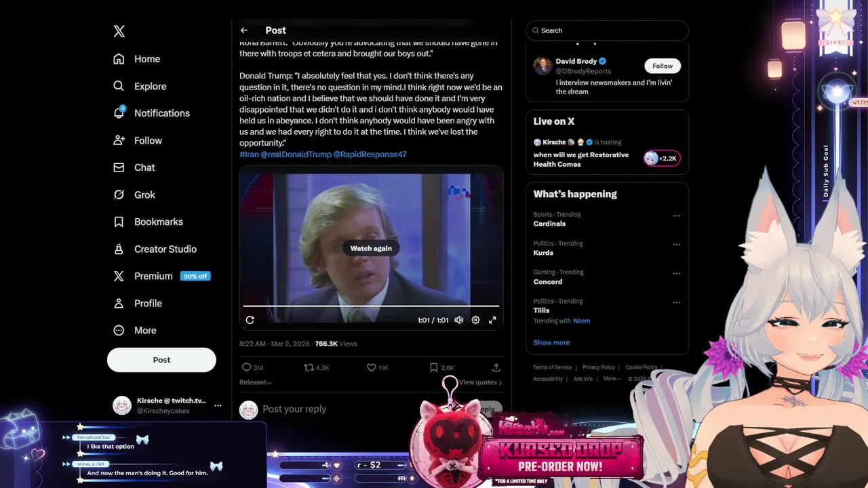
Task: Open the Chat envelope icon
Action: (x=119, y=167)
